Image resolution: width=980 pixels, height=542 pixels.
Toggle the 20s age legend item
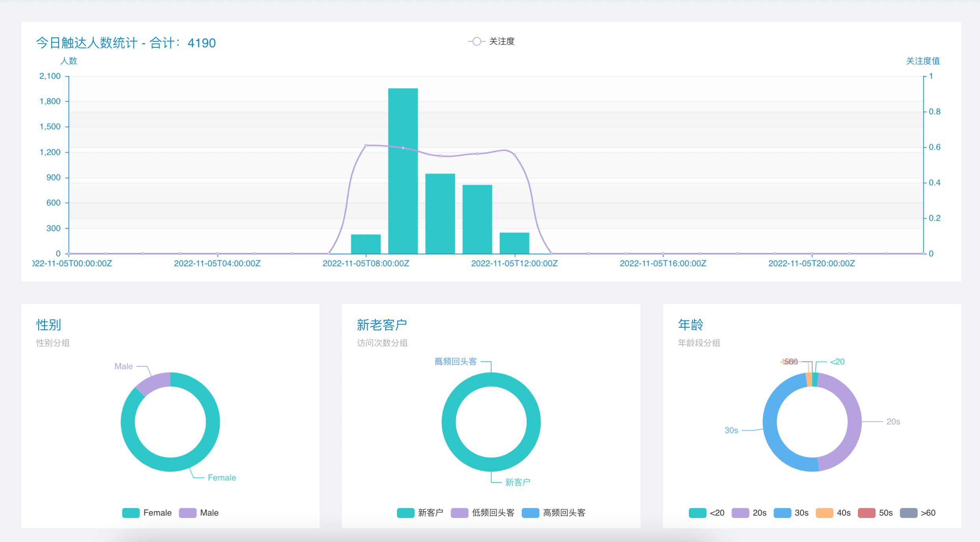749,513
